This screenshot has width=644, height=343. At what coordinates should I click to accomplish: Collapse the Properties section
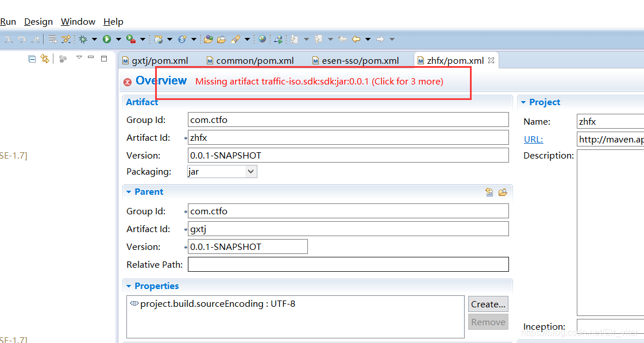pos(129,286)
